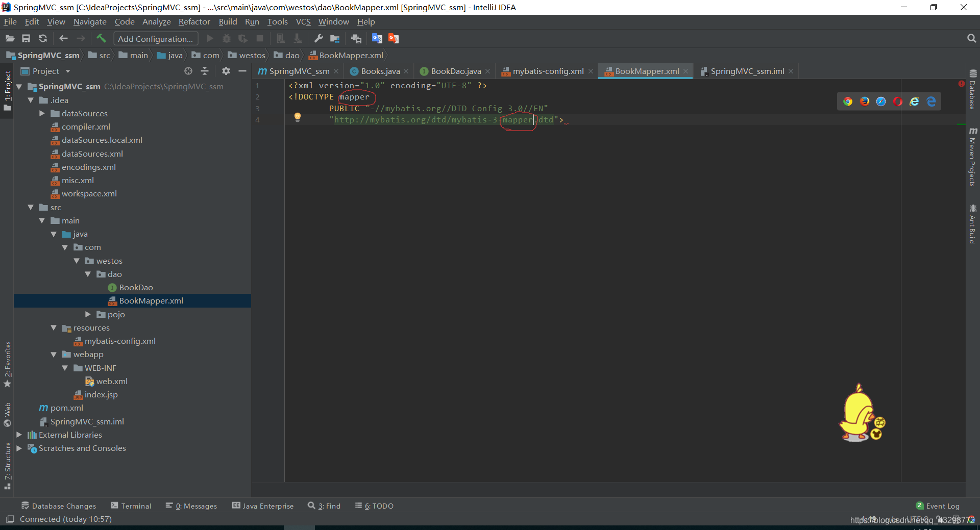
Task: Click the Open folder toolbar icon
Action: pos(10,39)
